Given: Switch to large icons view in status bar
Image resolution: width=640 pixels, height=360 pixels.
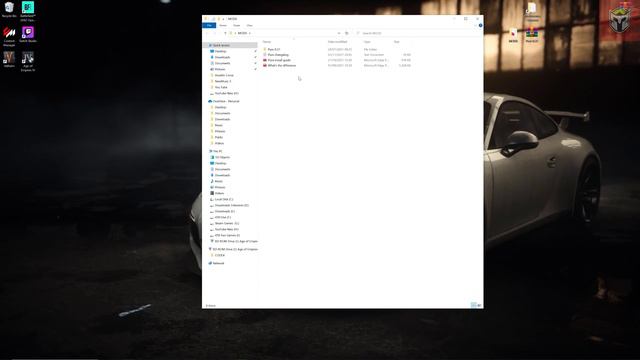Looking at the screenshot, I should pyautogui.click(x=479, y=305).
